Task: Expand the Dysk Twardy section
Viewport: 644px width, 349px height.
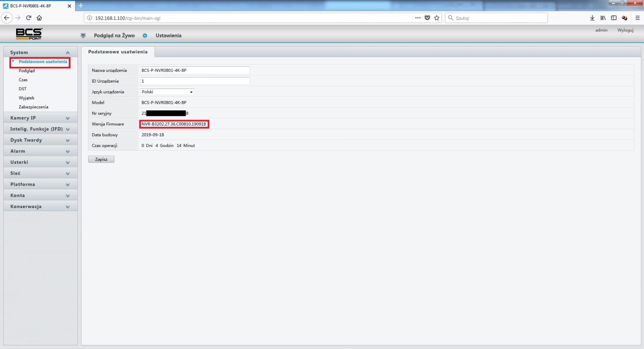Action: click(40, 140)
